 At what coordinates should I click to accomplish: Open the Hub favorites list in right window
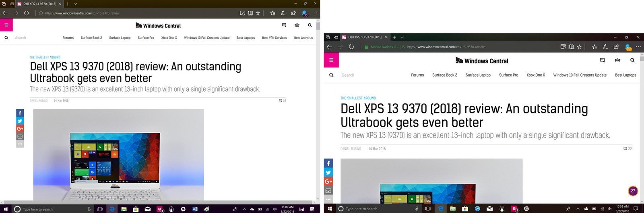(594, 47)
